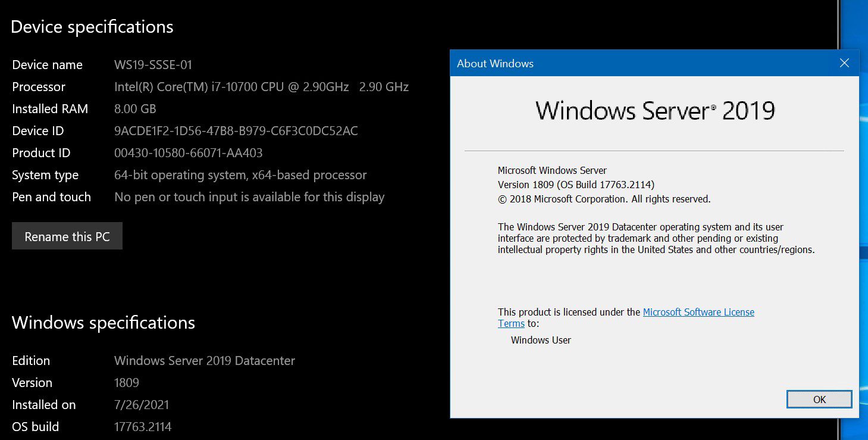Click the Edition label
868x440 pixels.
31,361
